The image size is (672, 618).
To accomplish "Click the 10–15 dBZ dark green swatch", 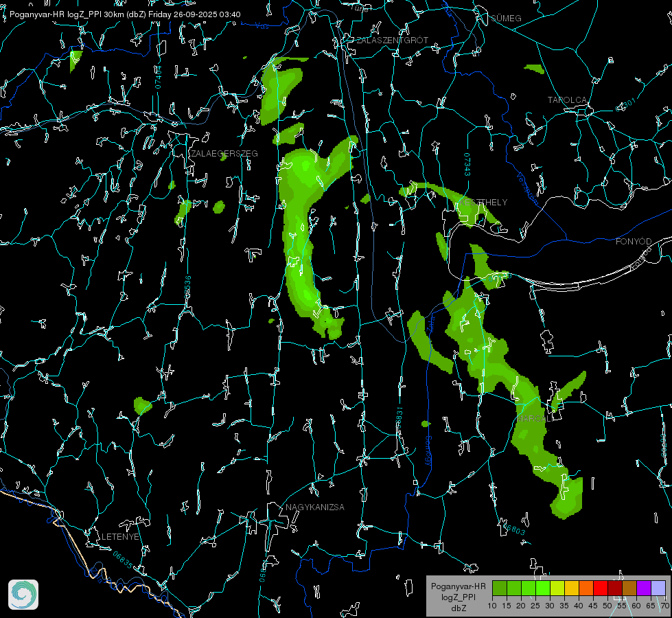I will 500,588.
